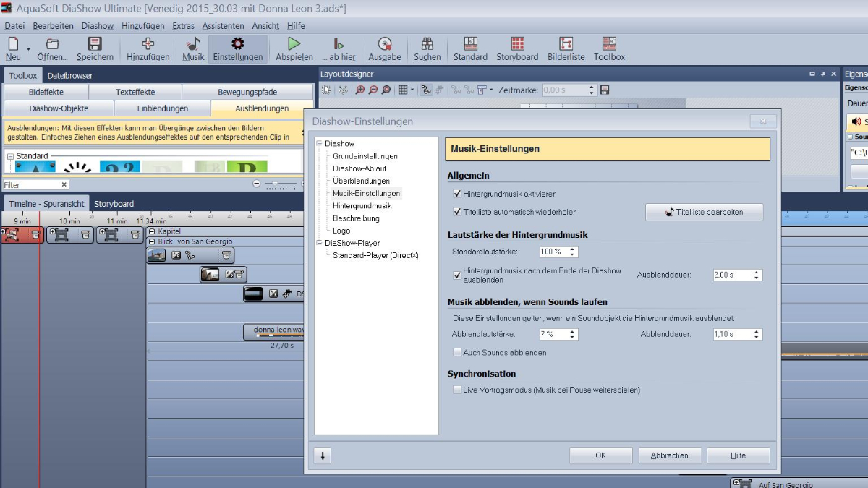Open the Extras menu
868x488 pixels.
pos(183,26)
